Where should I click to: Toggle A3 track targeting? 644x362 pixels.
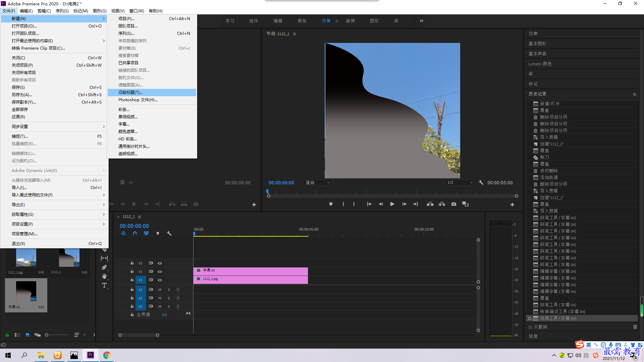pyautogui.click(x=141, y=306)
